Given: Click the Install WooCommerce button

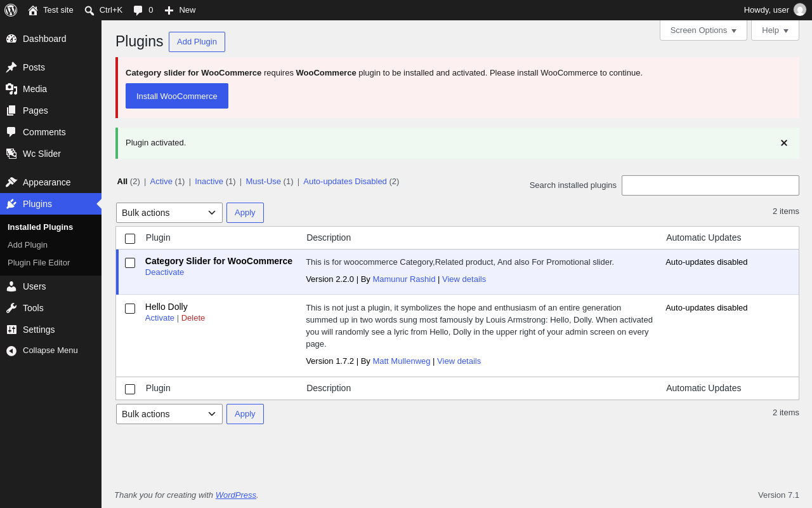Looking at the screenshot, I should pyautogui.click(x=177, y=96).
